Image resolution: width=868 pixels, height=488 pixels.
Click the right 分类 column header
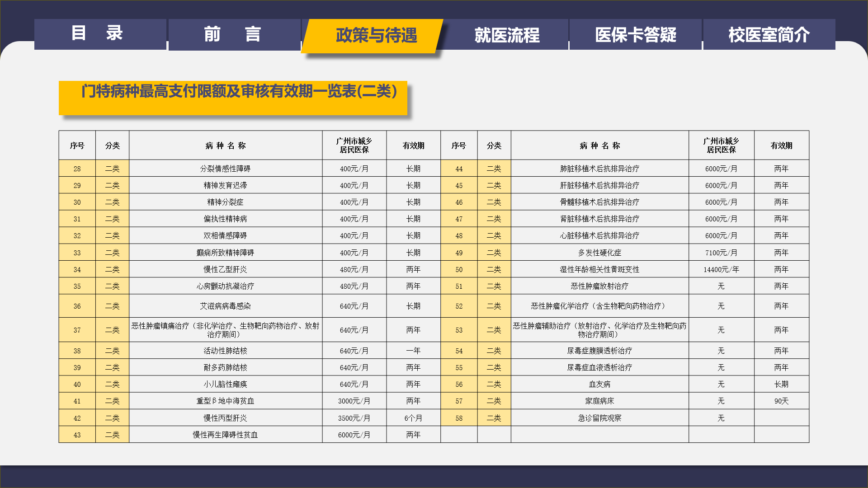tap(494, 145)
